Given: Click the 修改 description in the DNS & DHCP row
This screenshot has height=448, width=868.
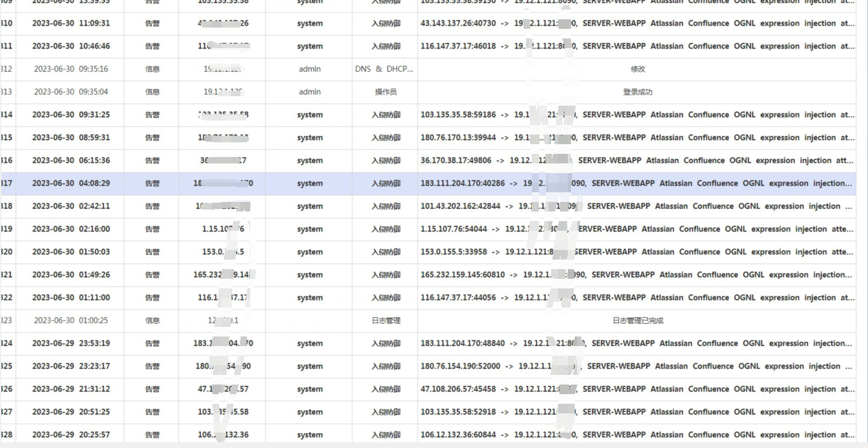Looking at the screenshot, I should pyautogui.click(x=637, y=69).
